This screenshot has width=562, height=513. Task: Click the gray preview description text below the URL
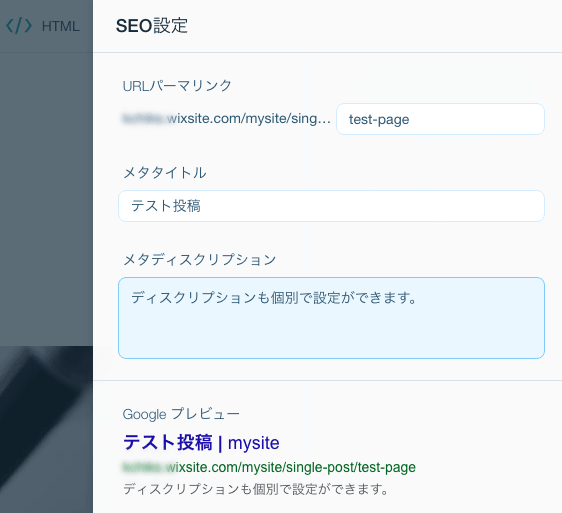[x=256, y=489]
